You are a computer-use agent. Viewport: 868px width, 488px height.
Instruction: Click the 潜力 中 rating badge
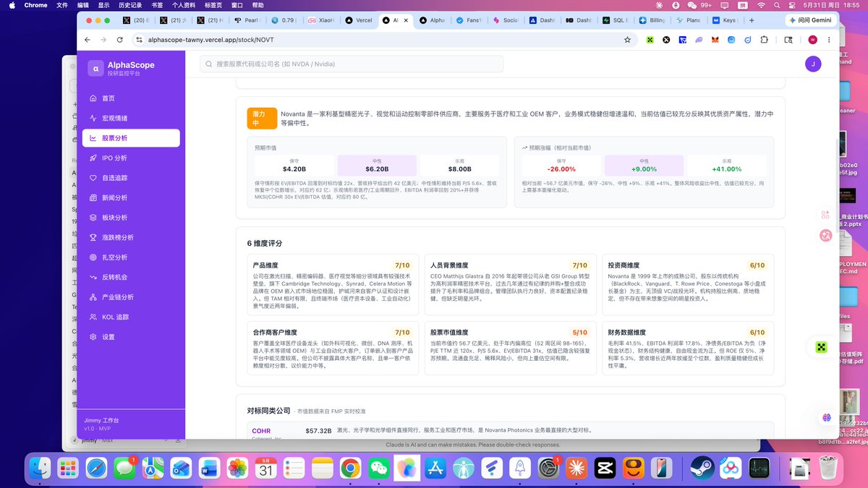tap(263, 119)
